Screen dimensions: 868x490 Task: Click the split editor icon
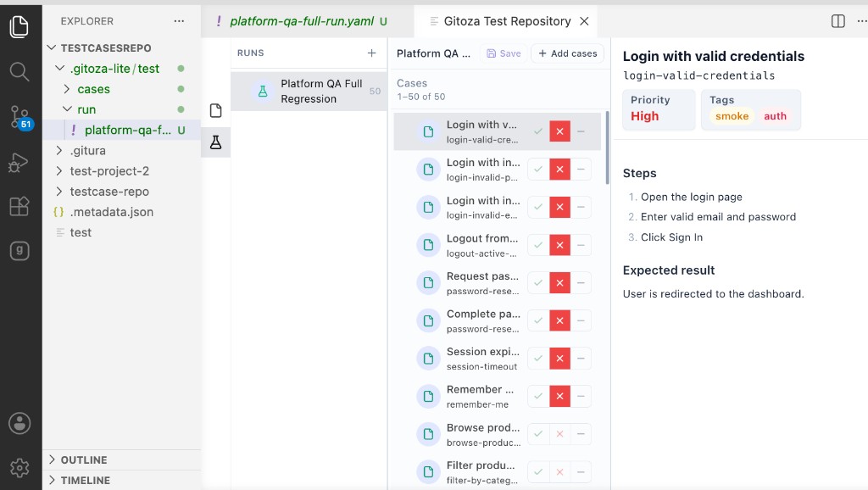(838, 21)
